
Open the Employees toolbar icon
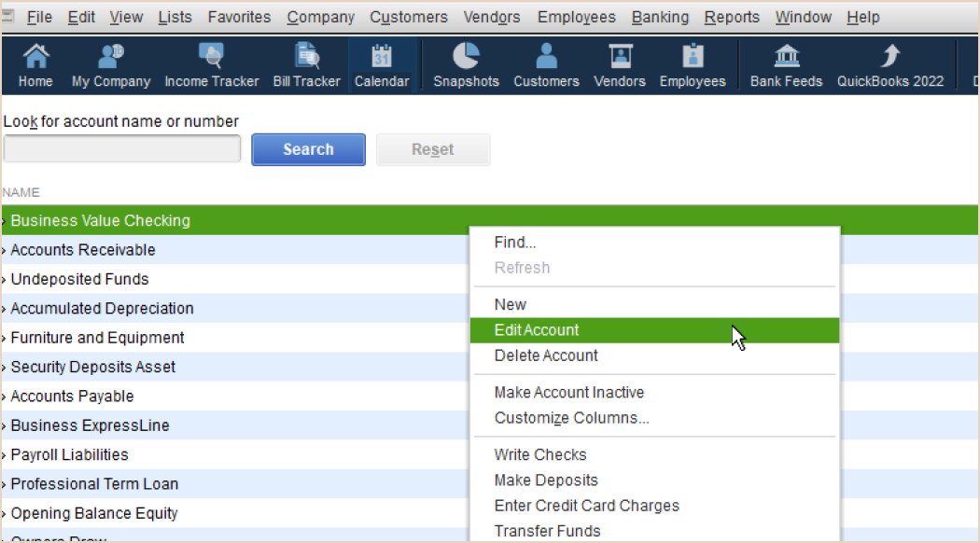693,58
